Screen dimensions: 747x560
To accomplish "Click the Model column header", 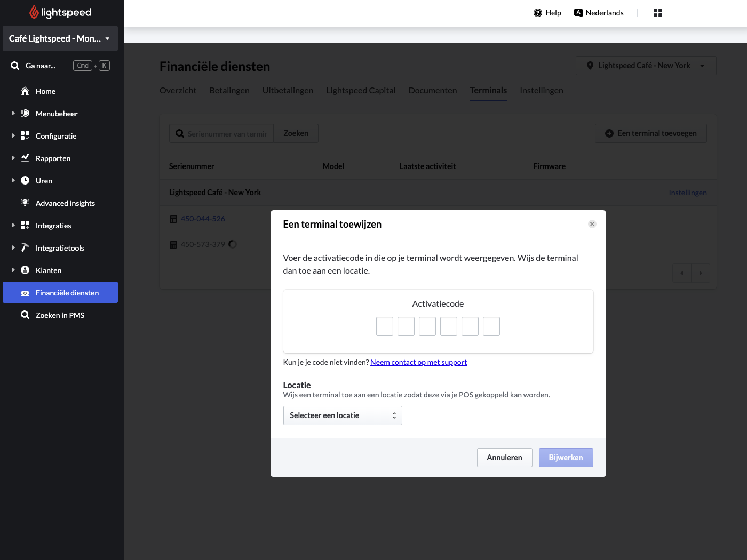I will [333, 166].
